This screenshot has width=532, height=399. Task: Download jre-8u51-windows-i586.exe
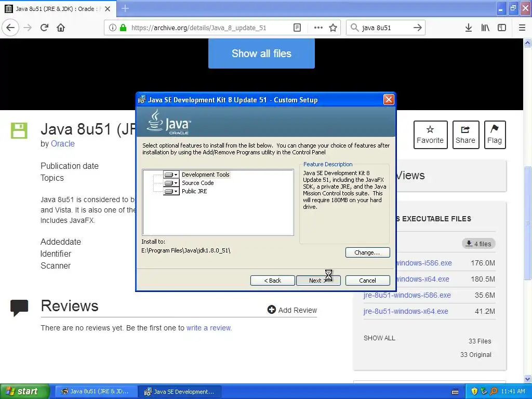coord(407,295)
